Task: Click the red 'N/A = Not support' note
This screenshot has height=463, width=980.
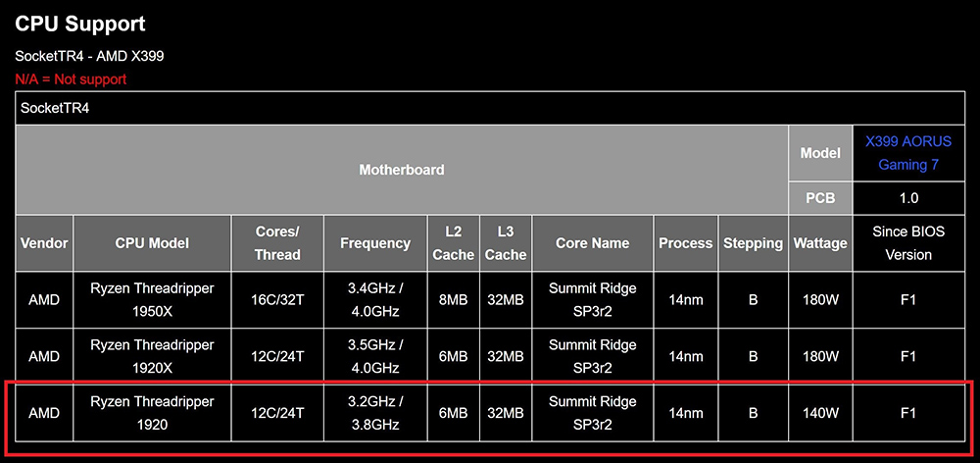Action: 71,79
